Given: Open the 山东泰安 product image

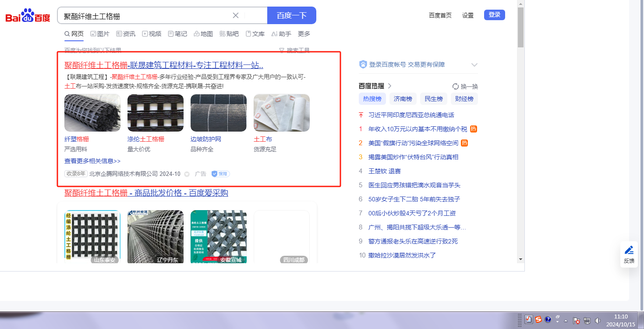Looking at the screenshot, I should 92,237.
